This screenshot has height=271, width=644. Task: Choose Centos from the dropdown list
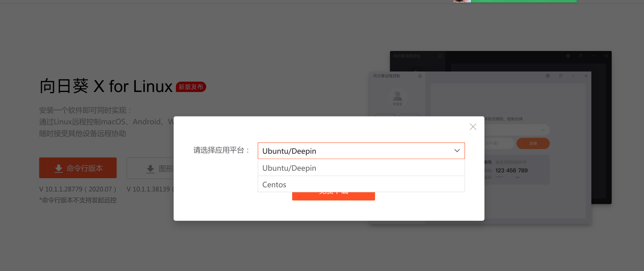pos(361,184)
